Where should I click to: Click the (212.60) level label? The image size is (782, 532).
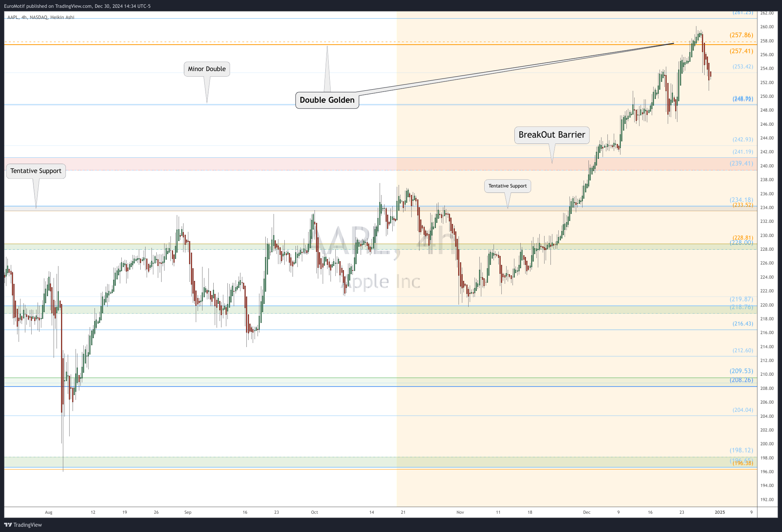pos(743,350)
